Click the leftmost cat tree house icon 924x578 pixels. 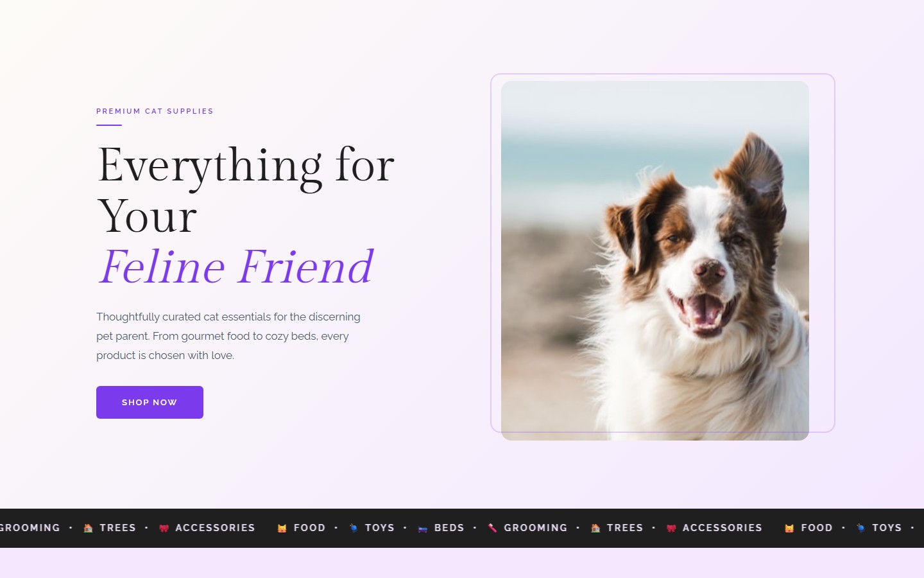pyautogui.click(x=88, y=528)
